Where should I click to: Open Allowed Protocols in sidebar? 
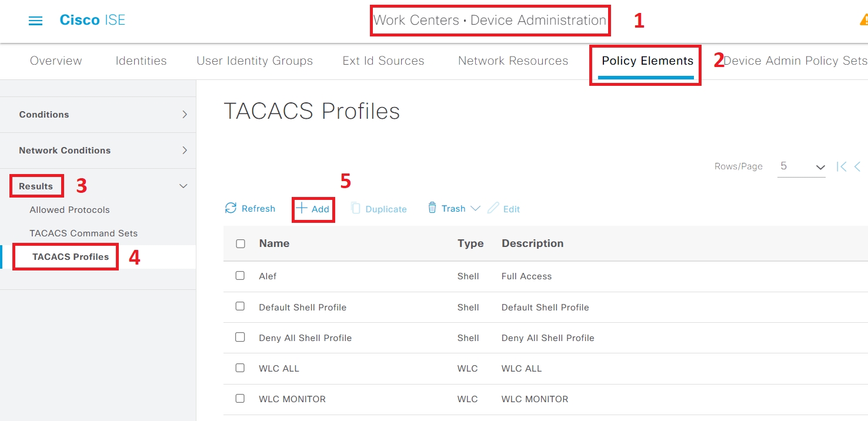69,210
